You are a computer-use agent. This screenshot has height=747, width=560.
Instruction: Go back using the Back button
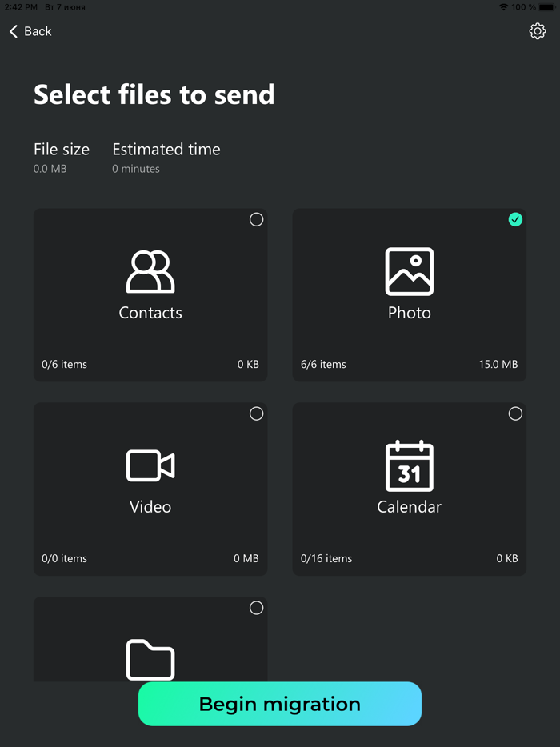[x=30, y=31]
